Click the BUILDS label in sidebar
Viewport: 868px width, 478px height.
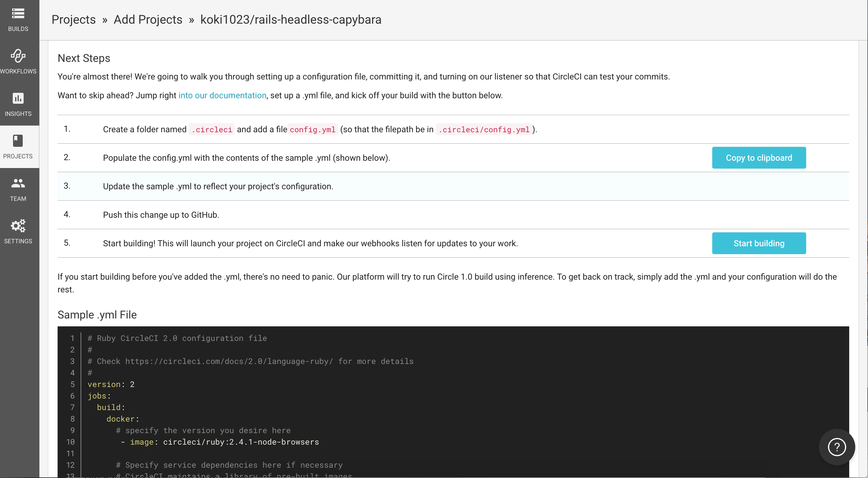(x=18, y=29)
